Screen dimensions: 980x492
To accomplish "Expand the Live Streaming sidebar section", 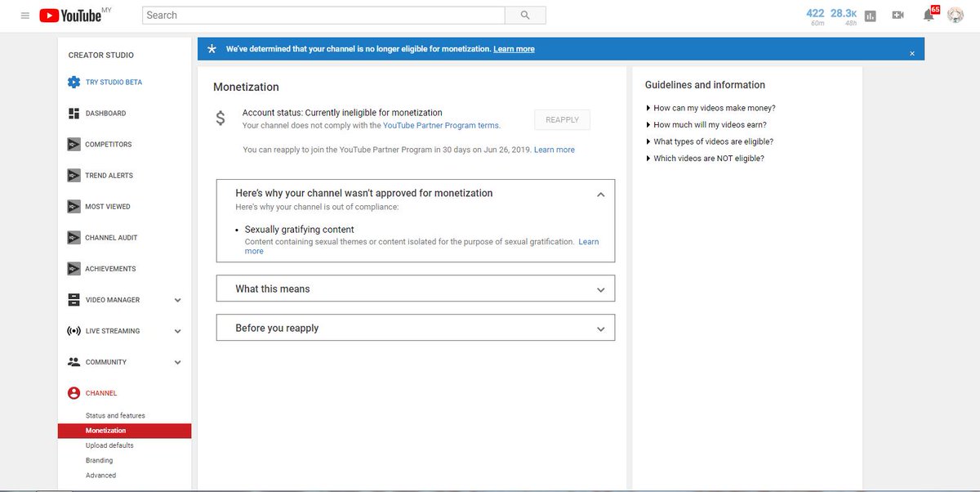I will [177, 331].
